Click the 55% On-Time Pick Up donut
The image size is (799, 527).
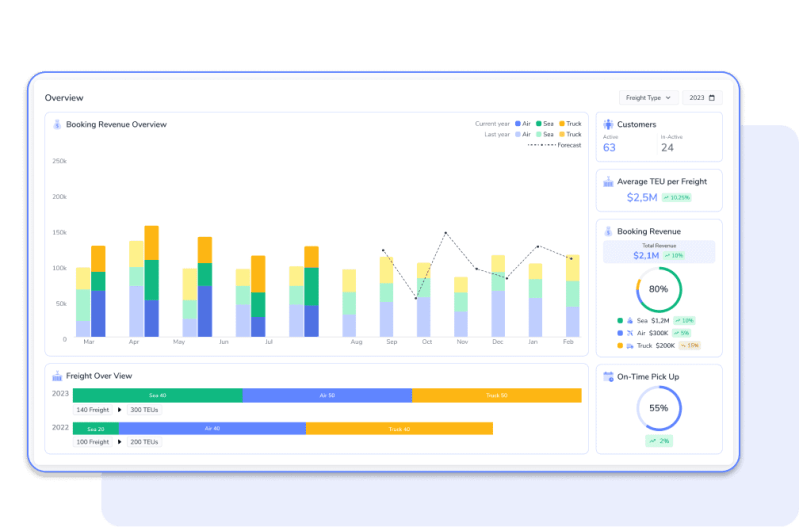coord(658,408)
